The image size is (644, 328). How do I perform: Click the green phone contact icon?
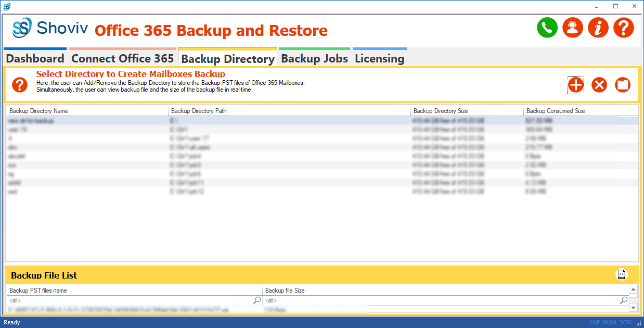(x=547, y=28)
